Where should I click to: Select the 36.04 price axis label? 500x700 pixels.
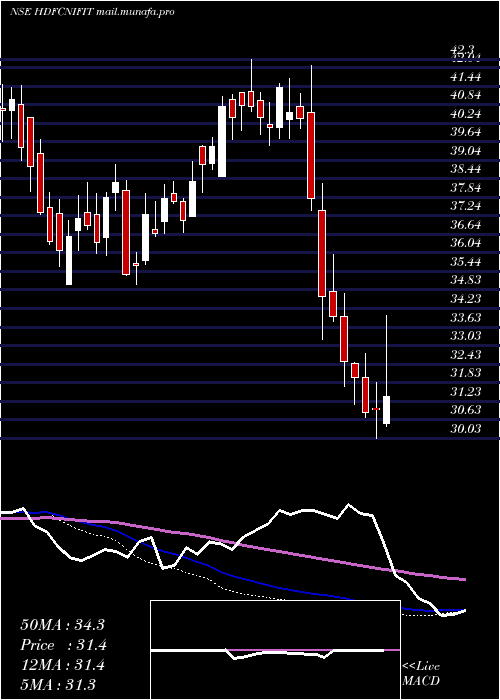coord(465,244)
